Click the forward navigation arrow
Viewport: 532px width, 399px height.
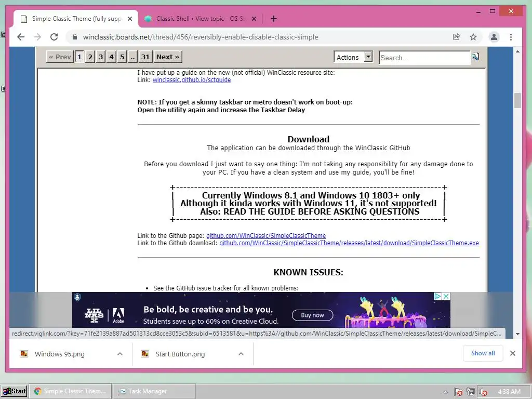(x=37, y=37)
